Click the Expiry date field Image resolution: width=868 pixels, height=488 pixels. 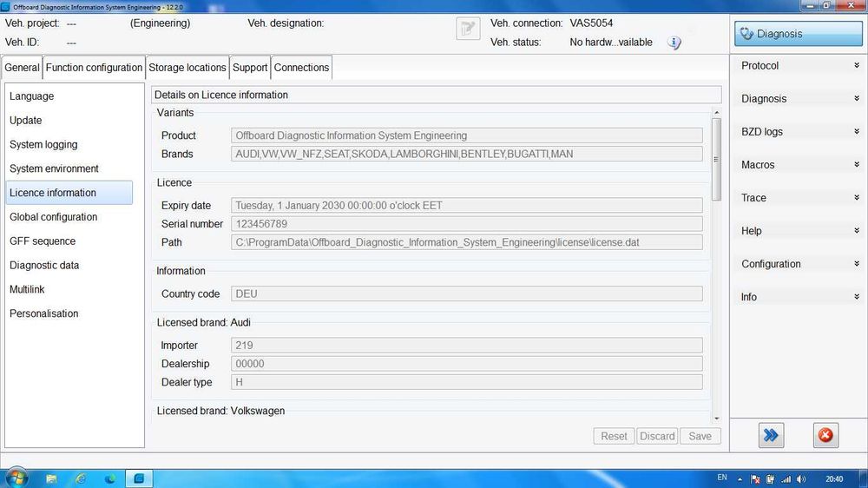click(x=467, y=206)
